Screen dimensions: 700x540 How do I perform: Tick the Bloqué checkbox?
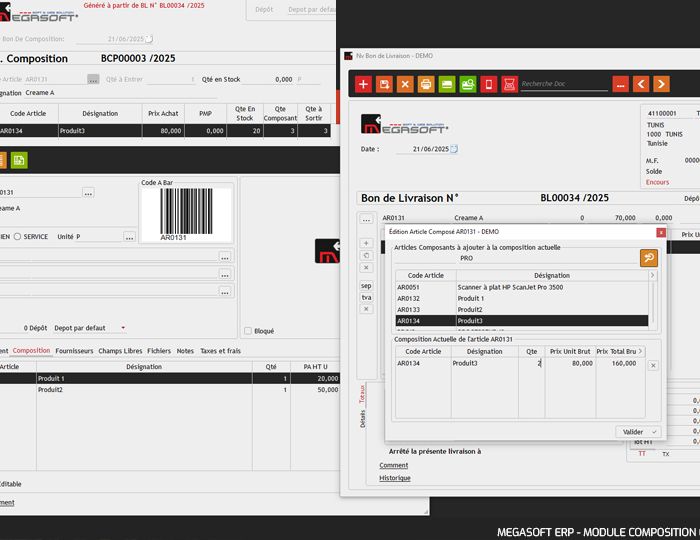click(248, 331)
